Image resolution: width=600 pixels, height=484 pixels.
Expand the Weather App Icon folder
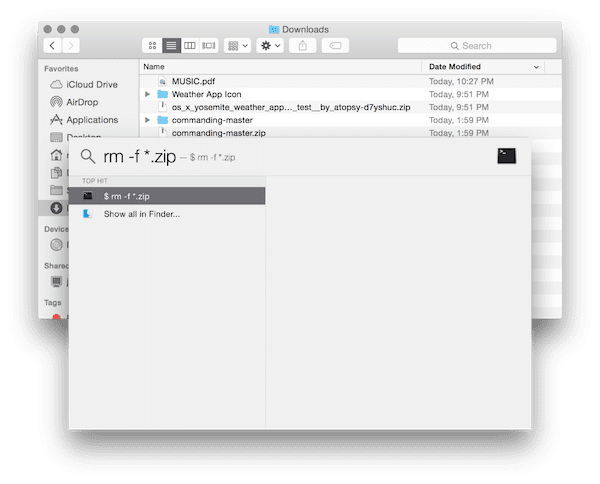click(147, 94)
